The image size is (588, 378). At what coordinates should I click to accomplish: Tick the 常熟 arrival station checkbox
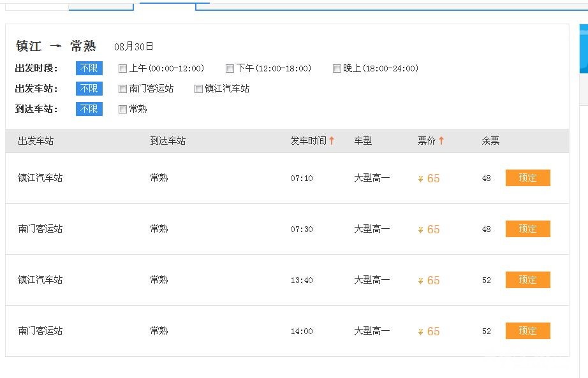pyautogui.click(x=122, y=109)
